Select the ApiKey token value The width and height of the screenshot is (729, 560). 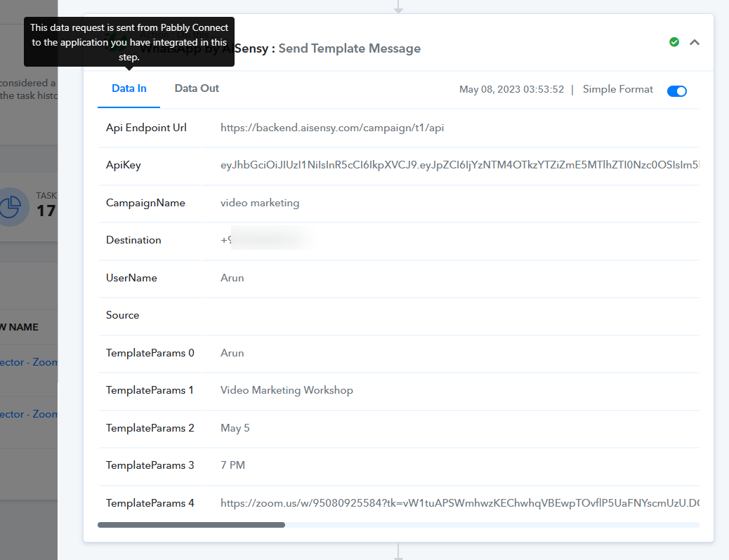[x=460, y=165]
